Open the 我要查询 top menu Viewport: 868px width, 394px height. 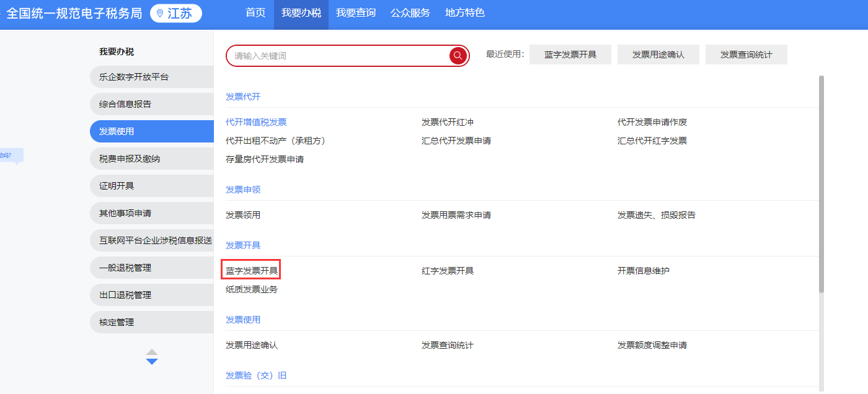356,13
